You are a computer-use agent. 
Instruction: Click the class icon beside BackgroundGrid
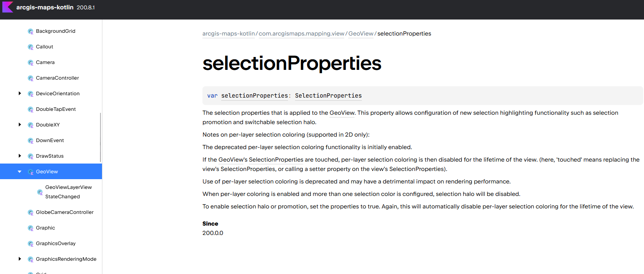(30, 31)
